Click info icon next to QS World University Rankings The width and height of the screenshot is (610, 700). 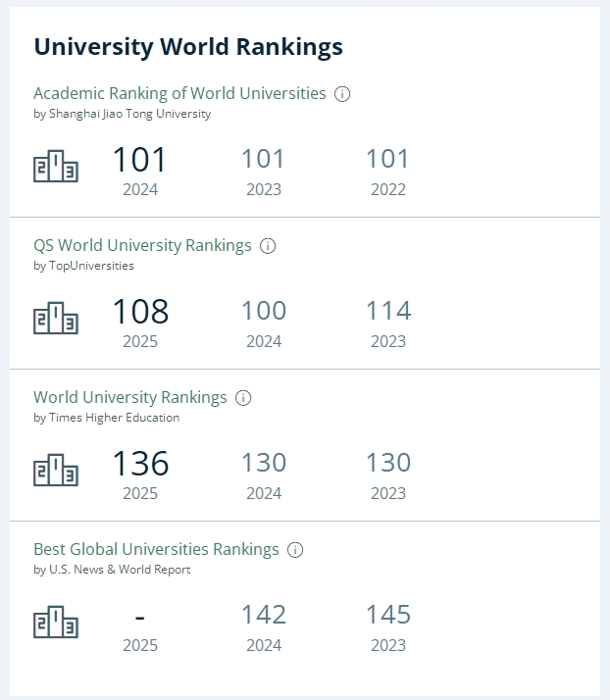click(268, 246)
